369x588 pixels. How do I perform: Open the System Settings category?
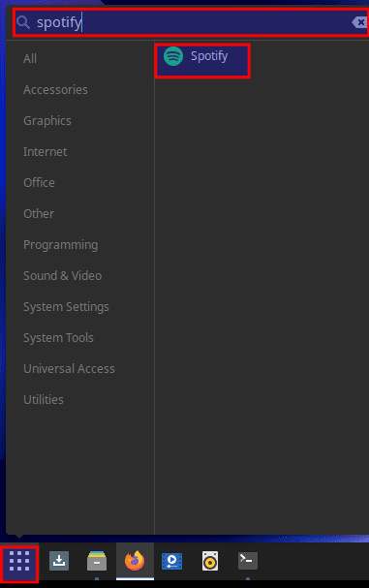[x=66, y=307]
